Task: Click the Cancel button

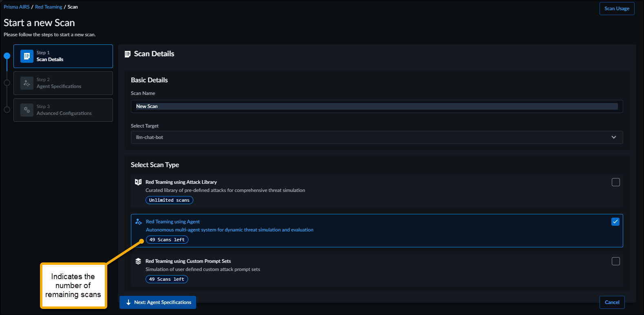Action: click(612, 302)
